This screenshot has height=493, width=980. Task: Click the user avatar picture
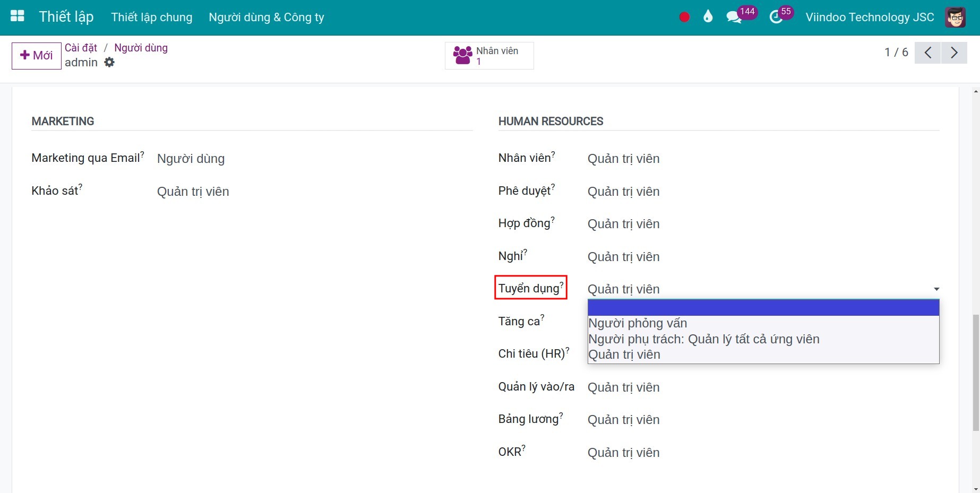click(x=955, y=17)
